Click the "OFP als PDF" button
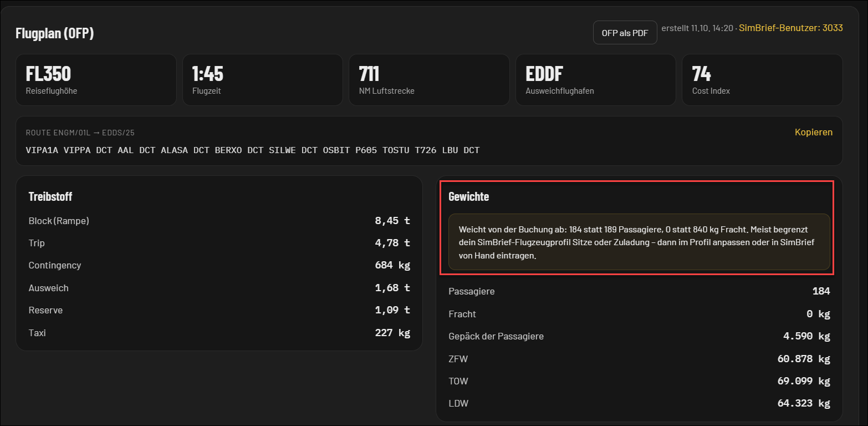Screen dimensions: 868x426 625,33
